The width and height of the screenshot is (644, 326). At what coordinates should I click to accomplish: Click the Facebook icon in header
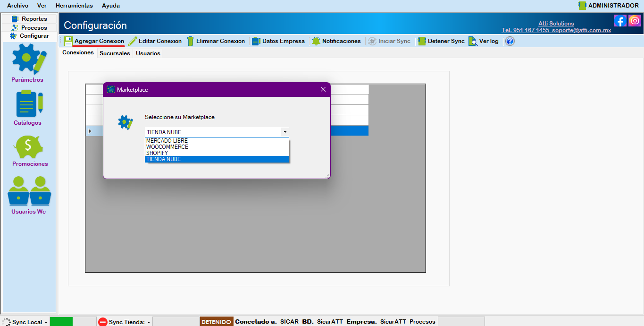(620, 21)
